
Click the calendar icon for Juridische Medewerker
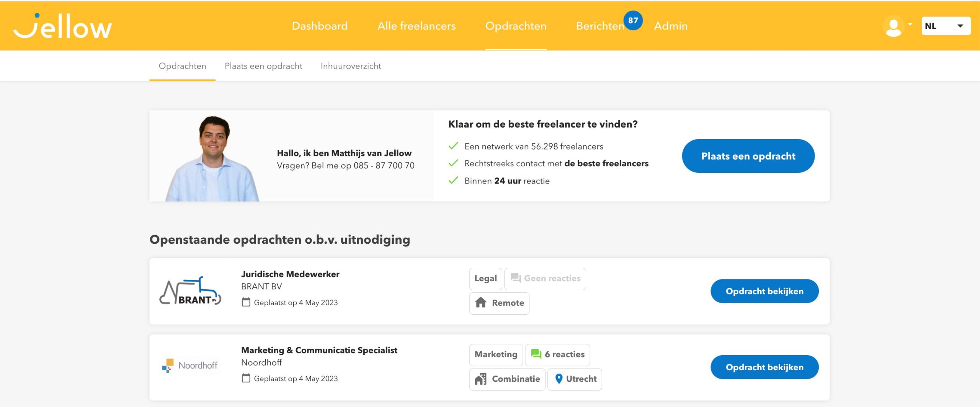[x=246, y=302]
